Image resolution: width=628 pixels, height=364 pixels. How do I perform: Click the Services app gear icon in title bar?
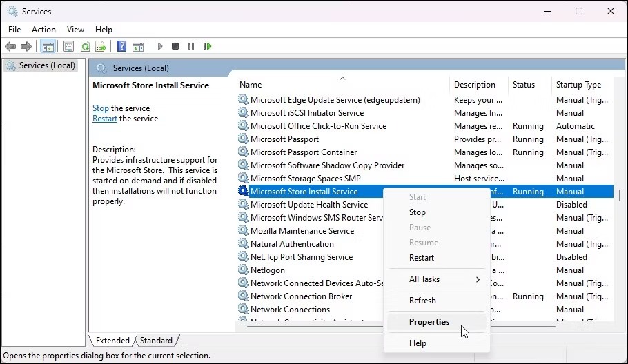coord(12,11)
